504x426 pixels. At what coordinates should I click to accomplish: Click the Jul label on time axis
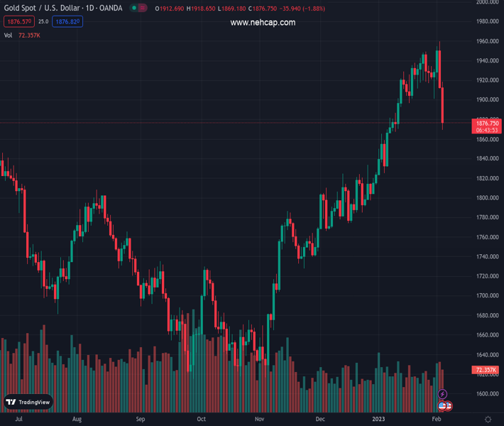[x=19, y=420]
